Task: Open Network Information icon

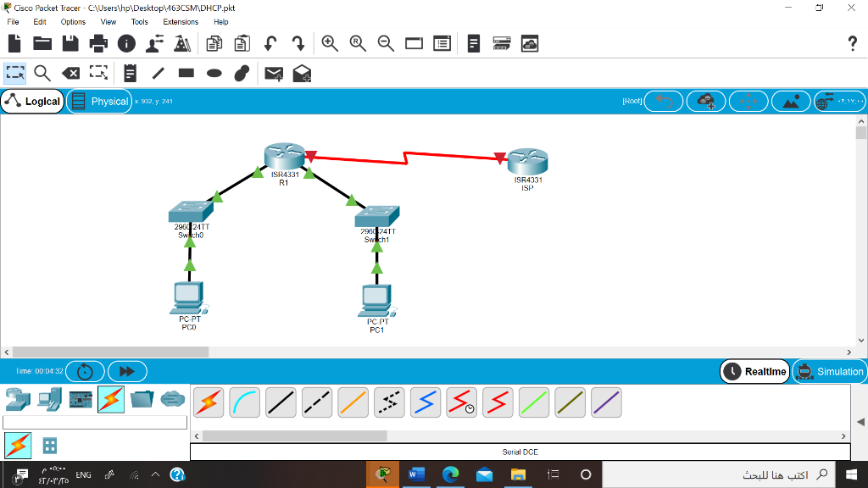Action: click(x=126, y=43)
